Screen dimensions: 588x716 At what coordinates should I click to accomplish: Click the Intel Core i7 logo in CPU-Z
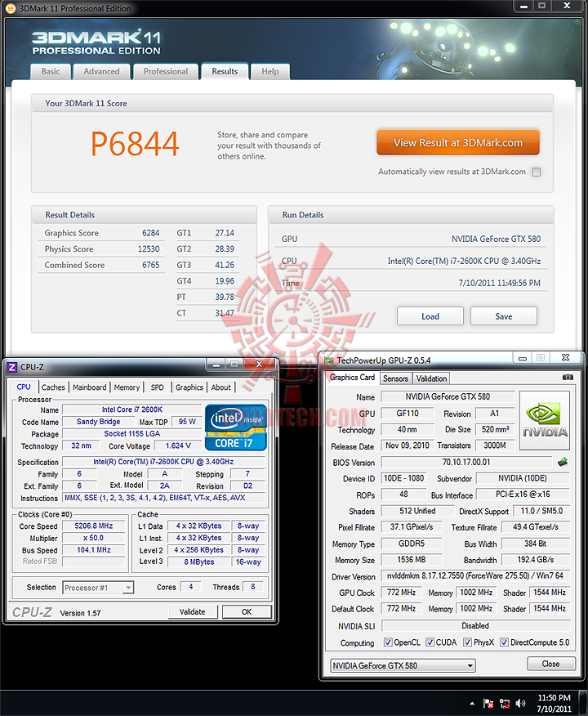pyautogui.click(x=235, y=427)
